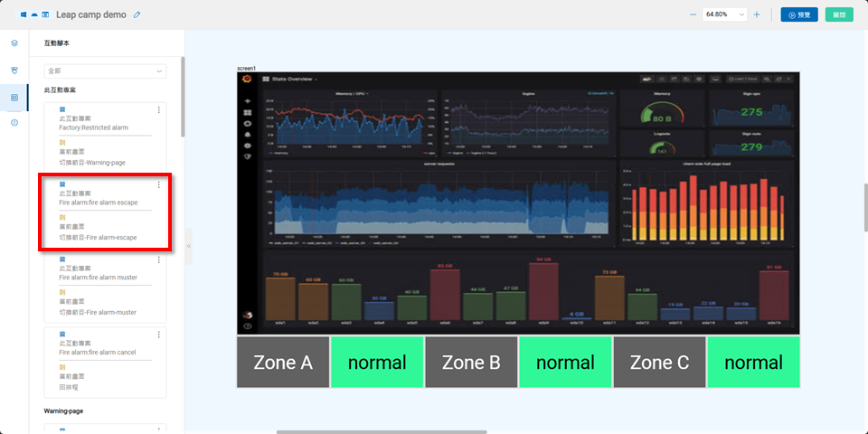Click the blue 預覽 preview button
868x434 pixels.
pos(799,14)
